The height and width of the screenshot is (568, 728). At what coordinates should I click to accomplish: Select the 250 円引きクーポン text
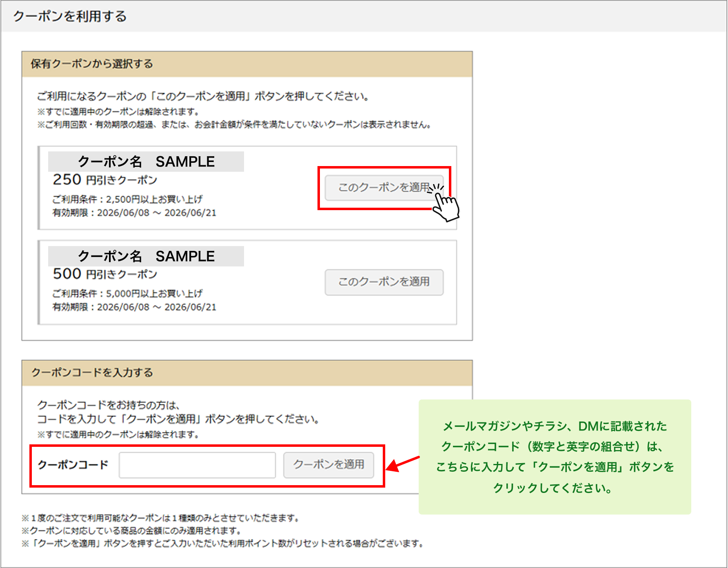(x=105, y=180)
